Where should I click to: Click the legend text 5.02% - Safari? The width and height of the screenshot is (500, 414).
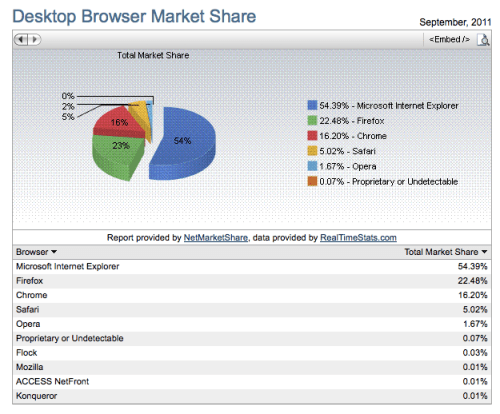point(347,151)
